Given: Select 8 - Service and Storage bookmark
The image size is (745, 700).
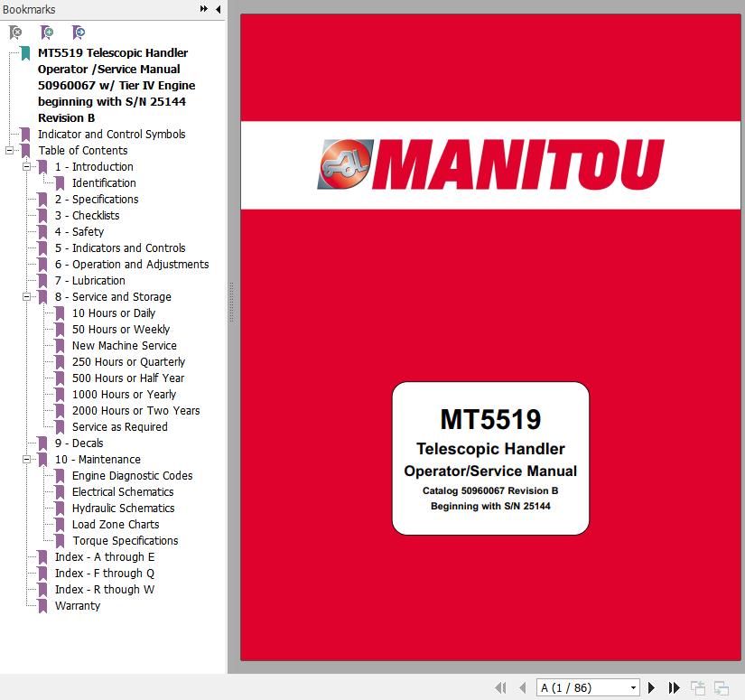Looking at the screenshot, I should pyautogui.click(x=113, y=296).
